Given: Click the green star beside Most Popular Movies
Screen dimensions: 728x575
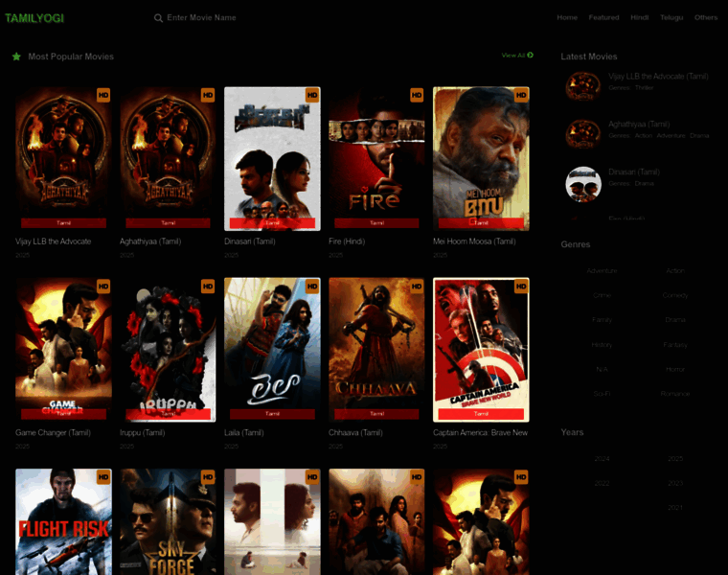Looking at the screenshot, I should coord(16,57).
